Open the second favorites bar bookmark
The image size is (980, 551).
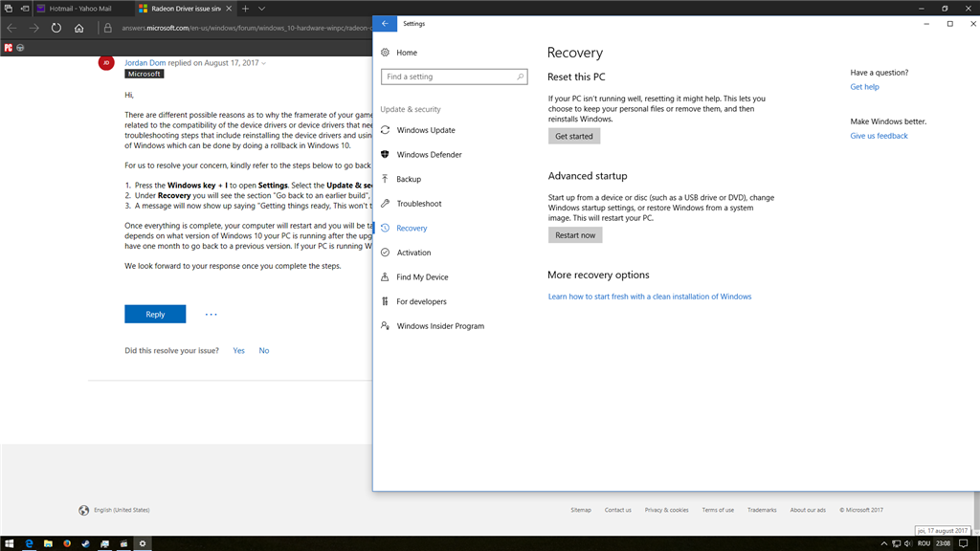tap(20, 48)
